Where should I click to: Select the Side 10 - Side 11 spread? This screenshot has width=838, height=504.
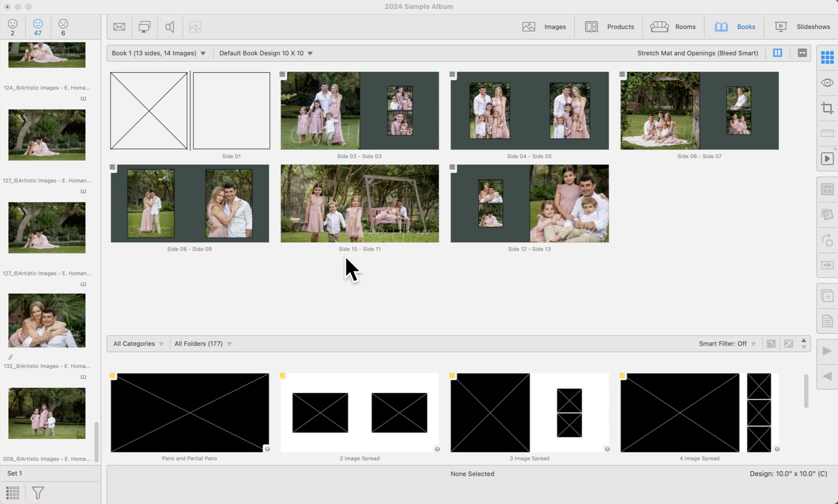coord(359,203)
